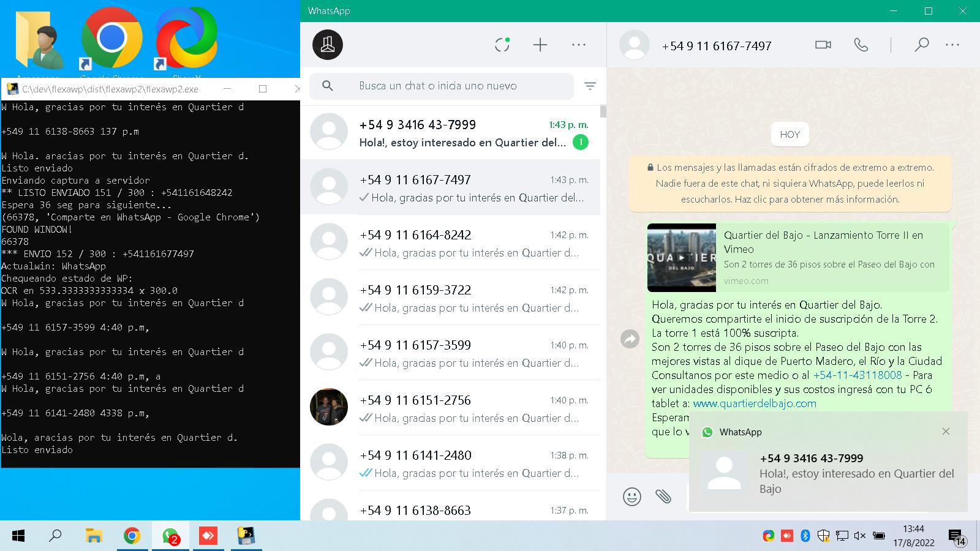Screen dimensions: 980x551
Task: Select chat +54 9 11 6167-7497 in list
Action: (450, 187)
